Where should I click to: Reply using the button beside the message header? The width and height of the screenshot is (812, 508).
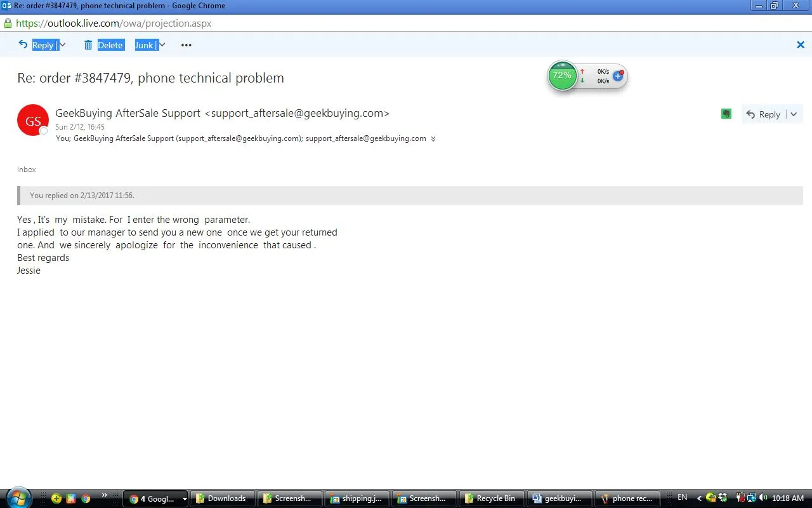click(x=763, y=114)
